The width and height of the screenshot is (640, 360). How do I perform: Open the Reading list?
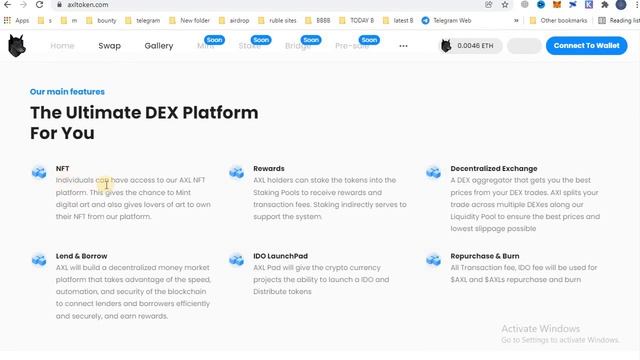(619, 20)
